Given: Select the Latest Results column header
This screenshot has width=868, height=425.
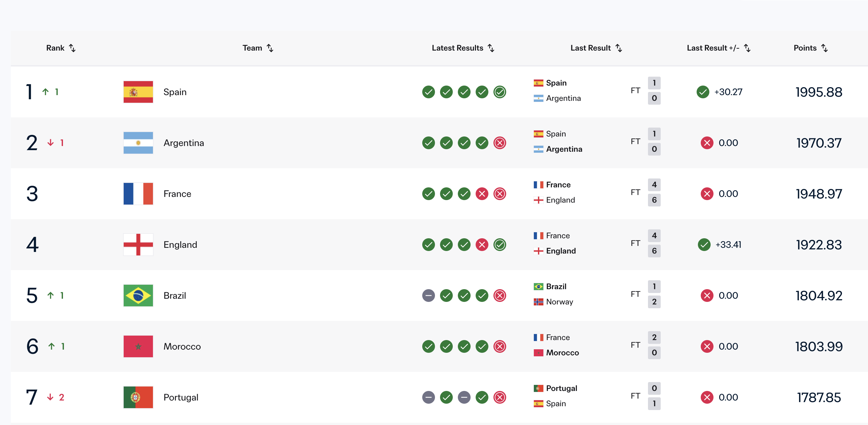Looking at the screenshot, I should click(457, 48).
